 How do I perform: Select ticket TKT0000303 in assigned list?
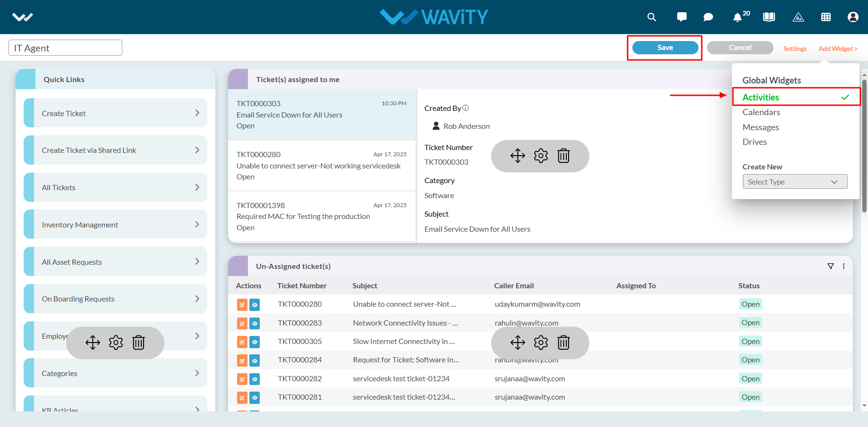tap(322, 115)
